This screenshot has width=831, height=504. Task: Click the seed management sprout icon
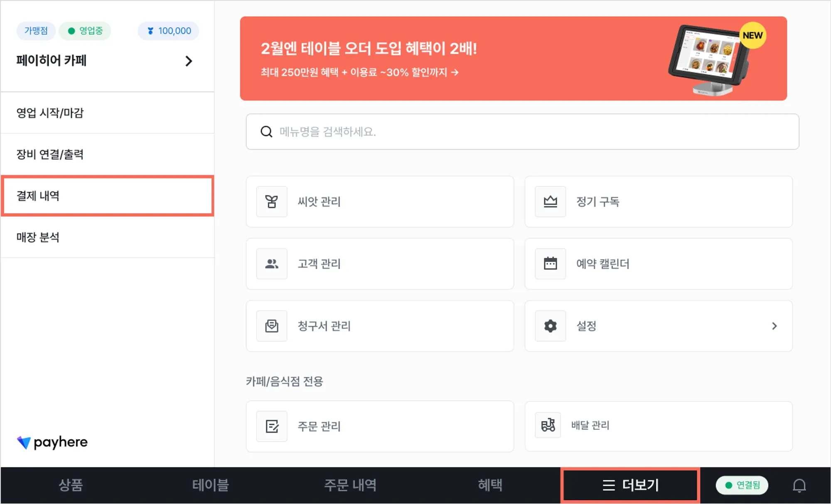click(272, 202)
